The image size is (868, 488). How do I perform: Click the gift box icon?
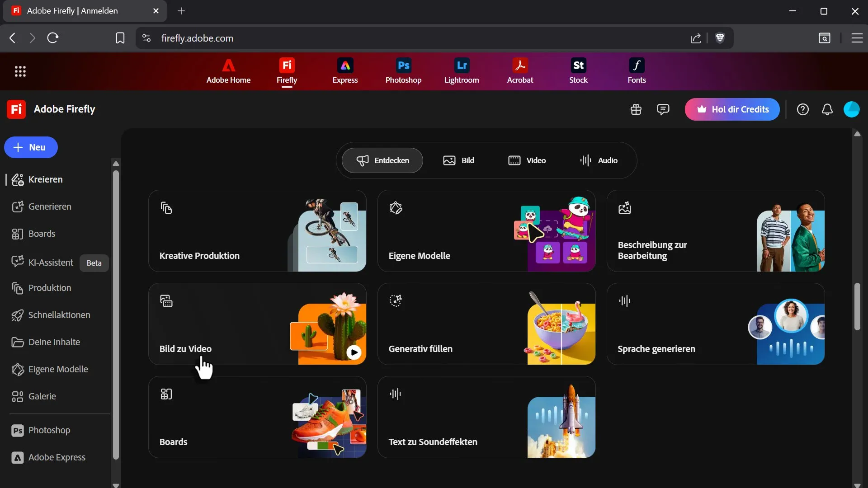tap(636, 109)
